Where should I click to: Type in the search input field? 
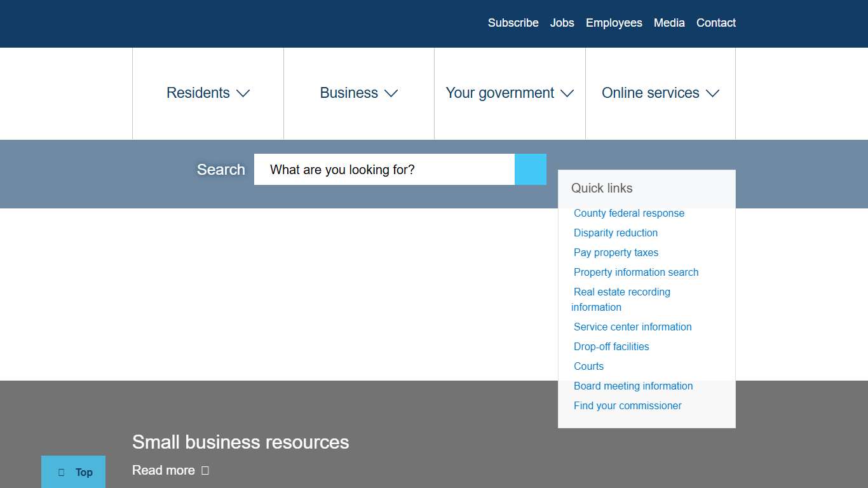384,170
